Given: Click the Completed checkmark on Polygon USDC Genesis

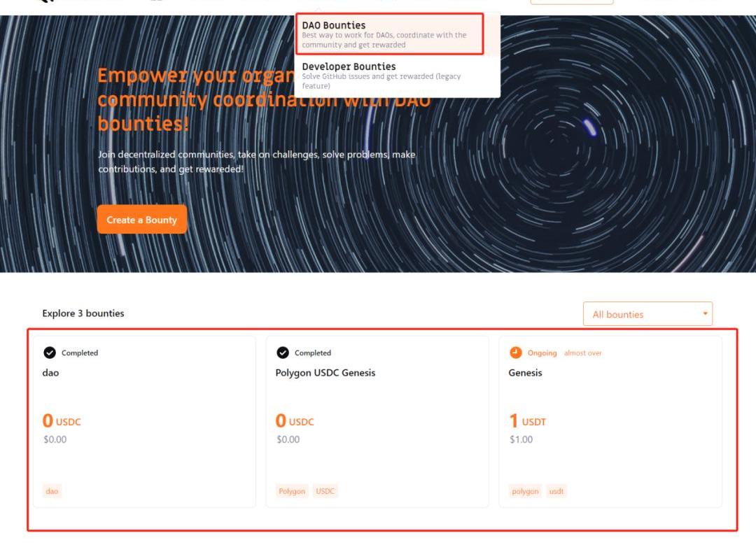Looking at the screenshot, I should pos(283,353).
